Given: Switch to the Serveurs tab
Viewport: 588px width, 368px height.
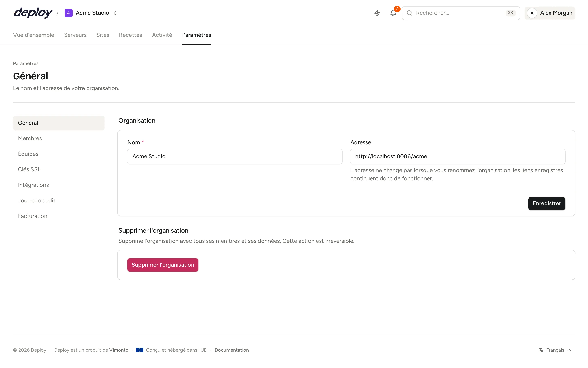Looking at the screenshot, I should click(75, 35).
